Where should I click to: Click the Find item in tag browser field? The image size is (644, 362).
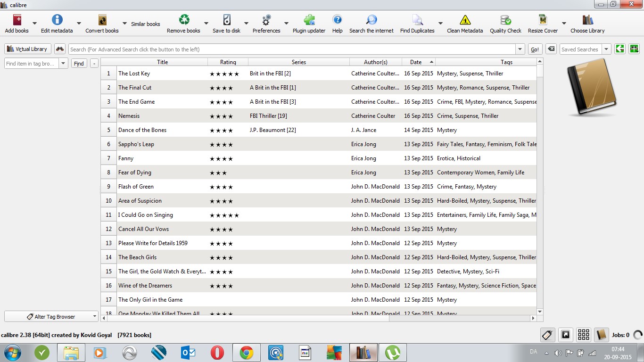32,63
